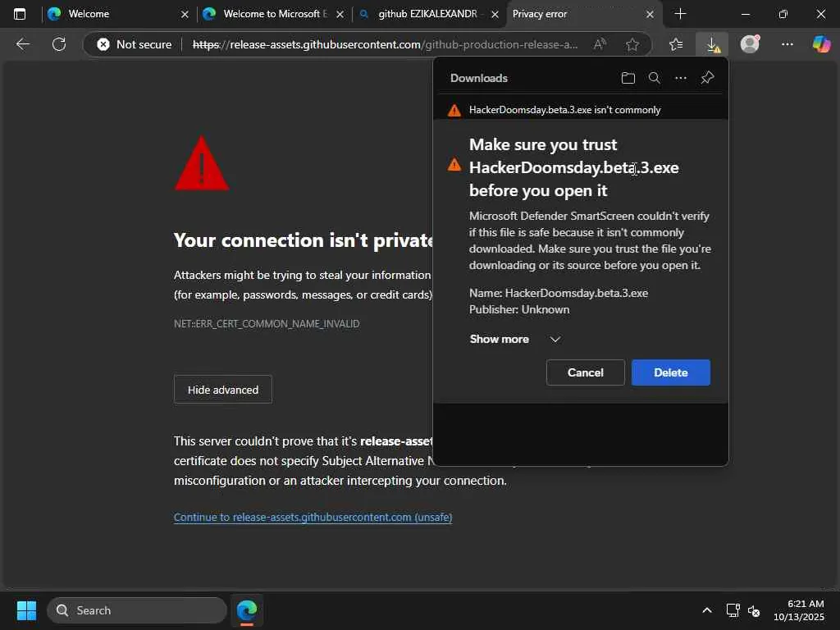
Task: Click the NET::ERR_CERT_COMMON_NAME_INVALID error code
Action: pos(267,323)
